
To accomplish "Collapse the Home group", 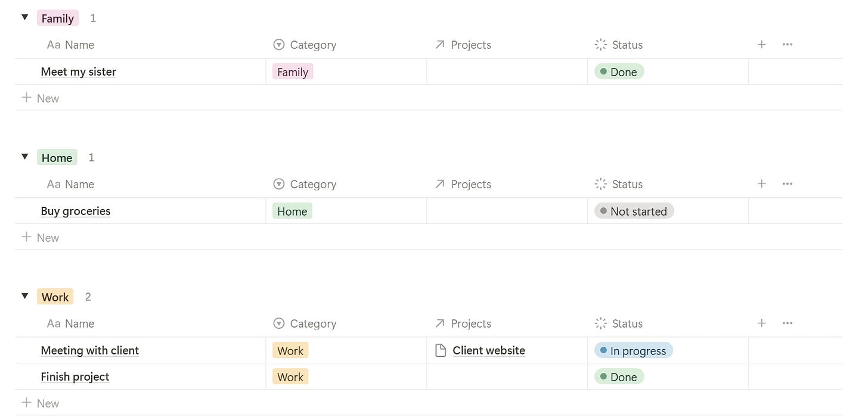I will 24,157.
